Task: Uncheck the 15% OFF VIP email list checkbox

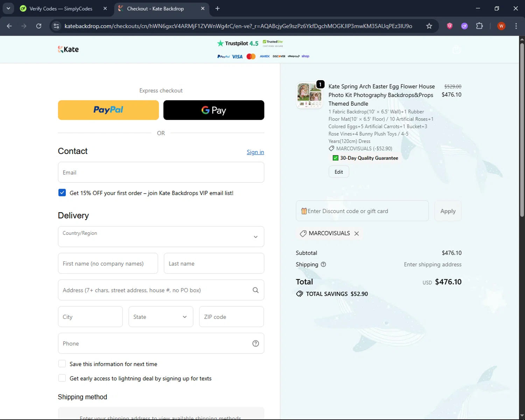Action: (x=62, y=193)
